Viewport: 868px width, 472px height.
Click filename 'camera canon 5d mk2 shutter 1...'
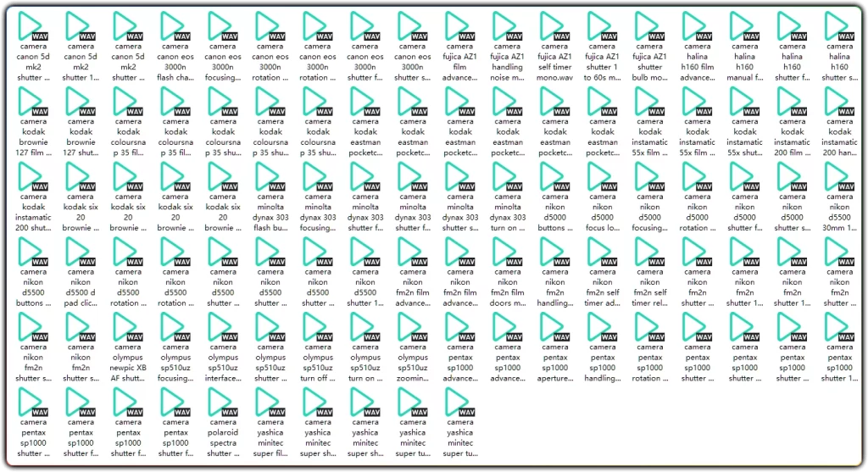click(x=81, y=62)
